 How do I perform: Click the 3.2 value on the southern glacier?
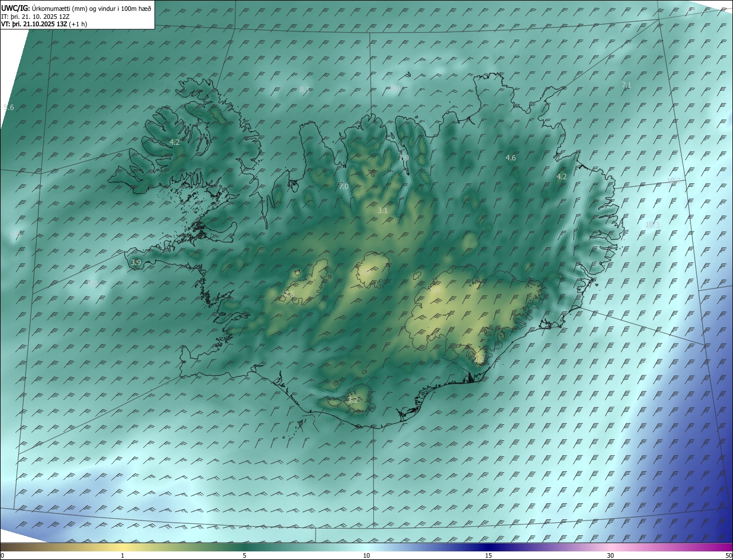[353, 400]
